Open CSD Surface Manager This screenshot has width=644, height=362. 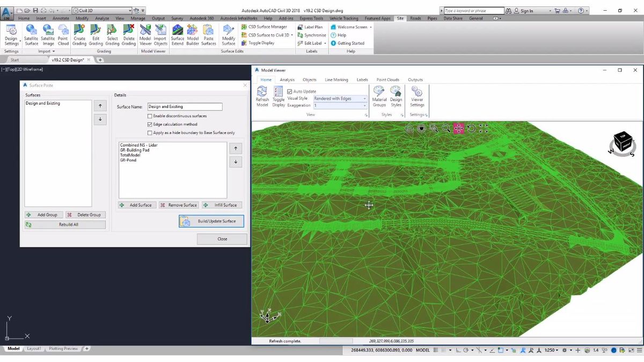point(264,27)
